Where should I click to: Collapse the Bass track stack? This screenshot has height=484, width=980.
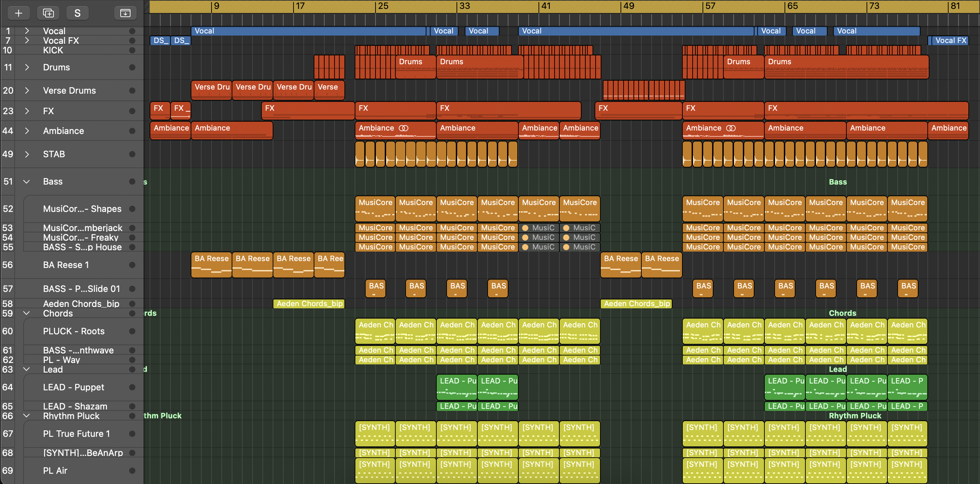click(27, 181)
